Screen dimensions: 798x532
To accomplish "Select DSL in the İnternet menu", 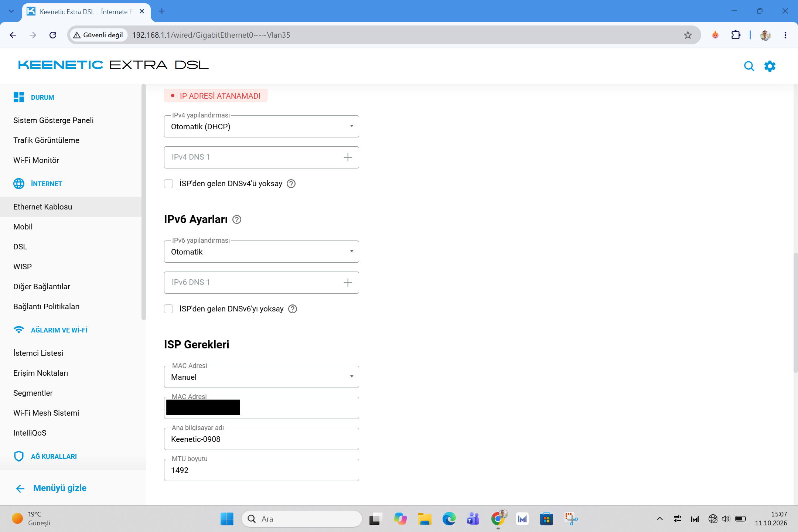I will click(20, 247).
